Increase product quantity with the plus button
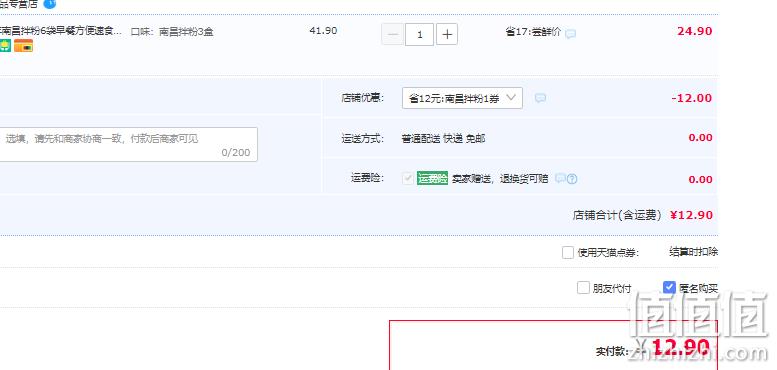Viewport: 777px width, 370px height. click(447, 34)
